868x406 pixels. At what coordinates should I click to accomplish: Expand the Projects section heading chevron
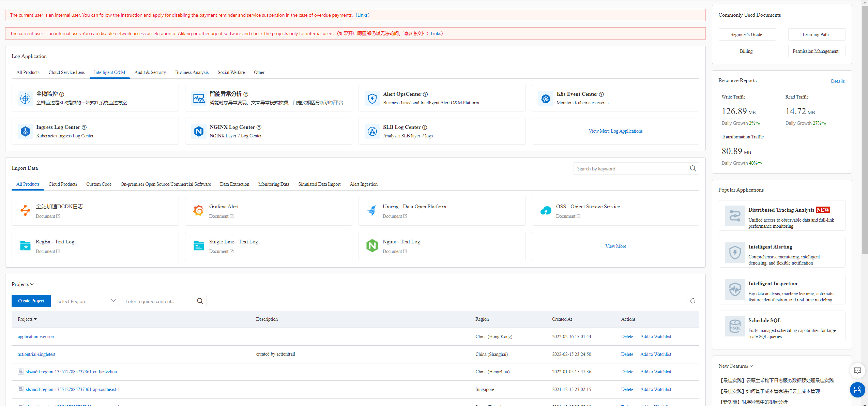(x=32, y=284)
